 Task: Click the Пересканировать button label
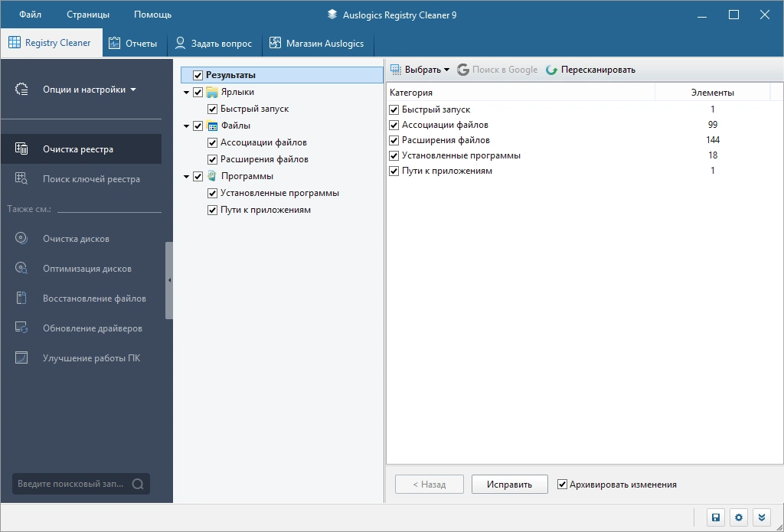tap(598, 70)
